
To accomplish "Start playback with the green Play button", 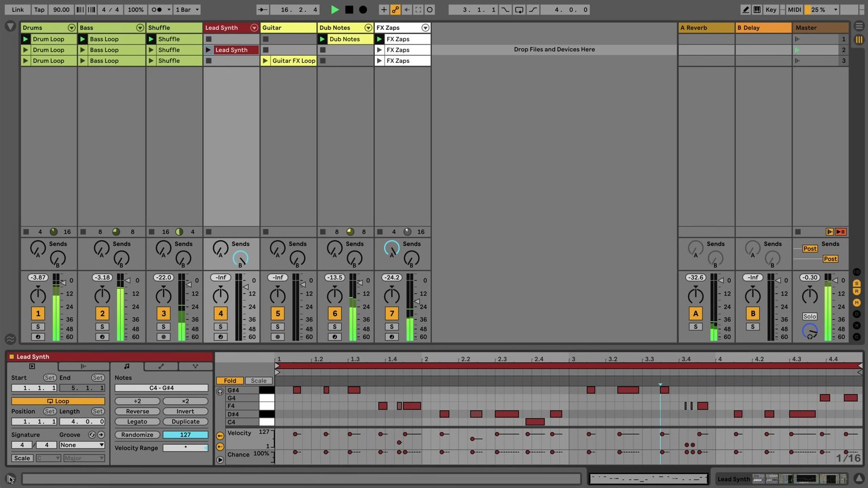I will tap(335, 9).
